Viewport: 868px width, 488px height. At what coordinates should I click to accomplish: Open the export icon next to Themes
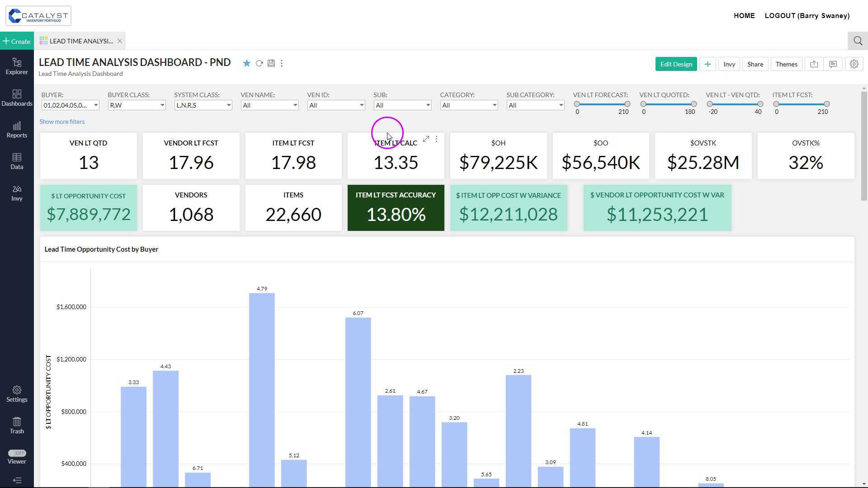pyautogui.click(x=814, y=64)
